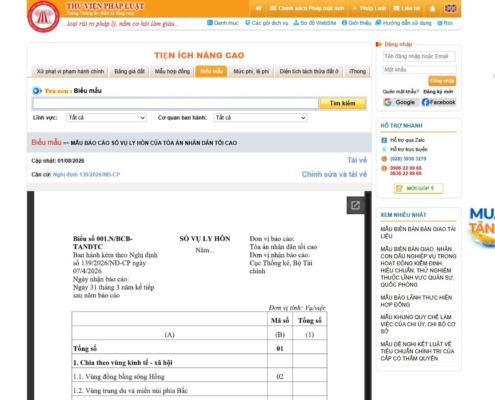The height and width of the screenshot is (400, 495).
Task: Open Hỗ trợ qua Zalo link
Action: (407, 140)
